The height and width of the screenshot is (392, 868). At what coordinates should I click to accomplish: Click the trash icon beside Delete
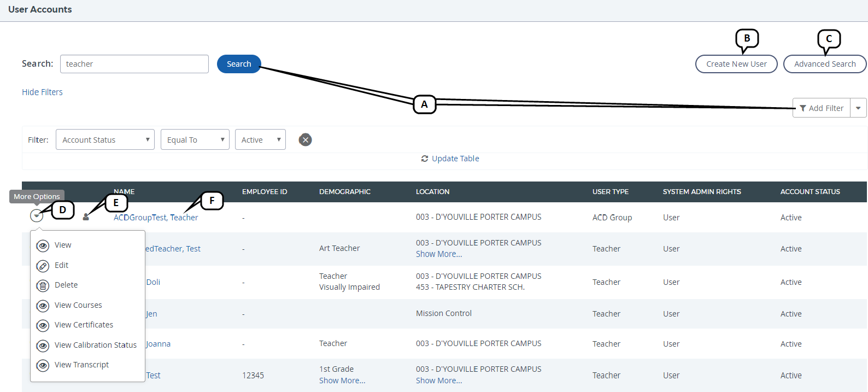click(x=43, y=285)
